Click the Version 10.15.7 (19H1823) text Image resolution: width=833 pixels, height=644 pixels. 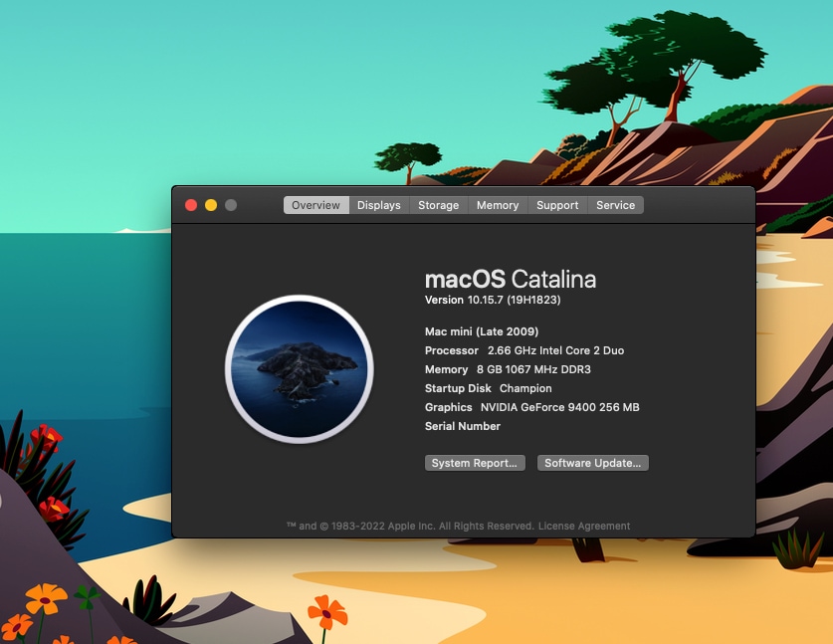[493, 300]
